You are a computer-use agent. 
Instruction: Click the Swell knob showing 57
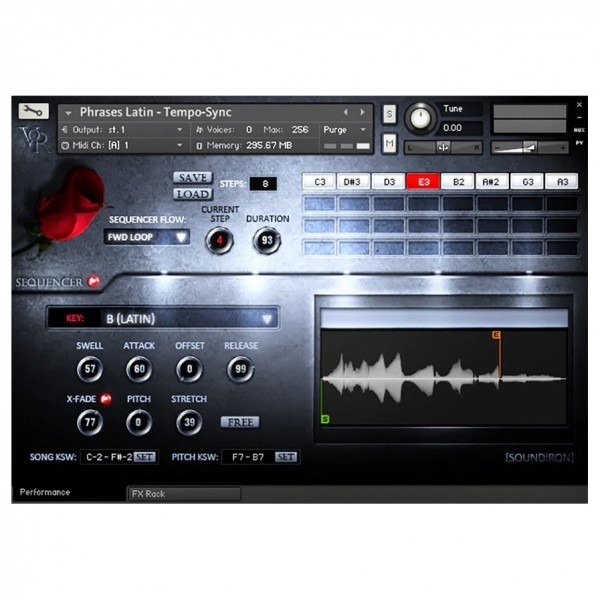[90, 369]
